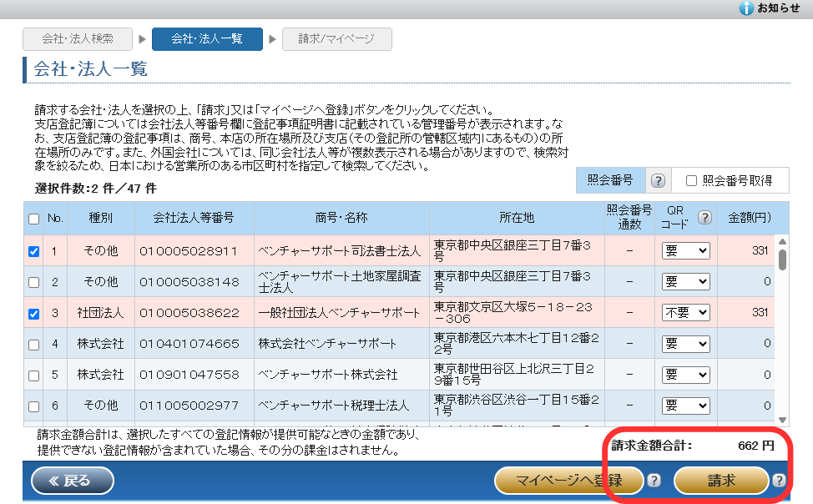This screenshot has width=813, height=504.
Task: Open QR code dropdown for row 1
Action: pyautogui.click(x=685, y=250)
